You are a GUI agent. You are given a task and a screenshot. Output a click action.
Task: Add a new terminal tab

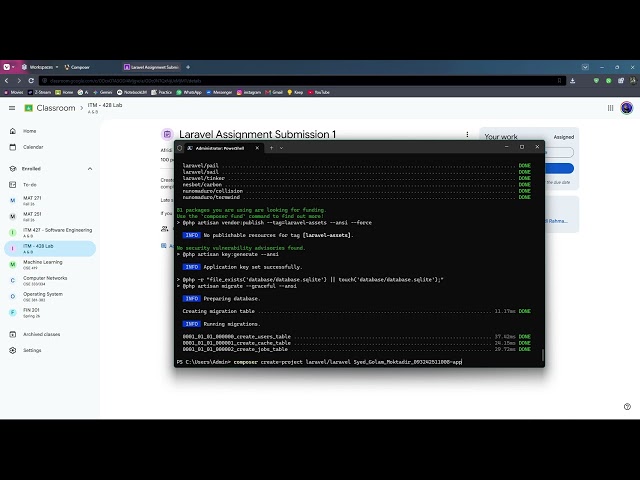[x=271, y=148]
